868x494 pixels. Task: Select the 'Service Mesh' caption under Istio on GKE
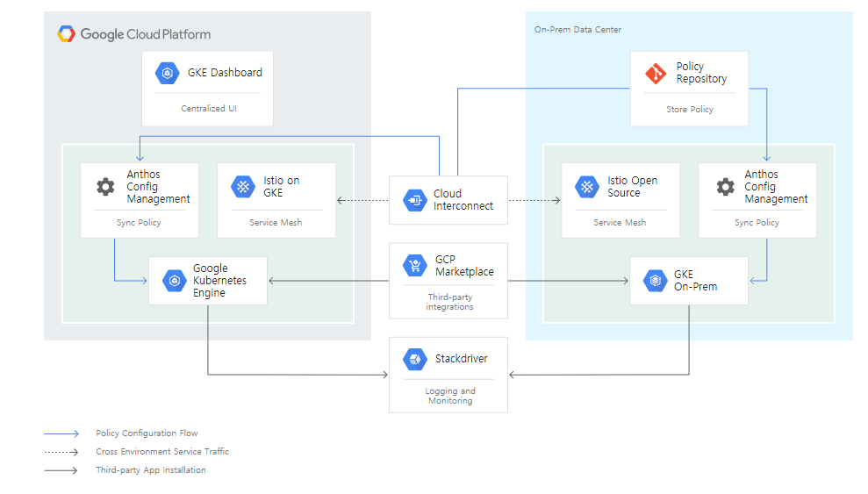[x=276, y=222]
